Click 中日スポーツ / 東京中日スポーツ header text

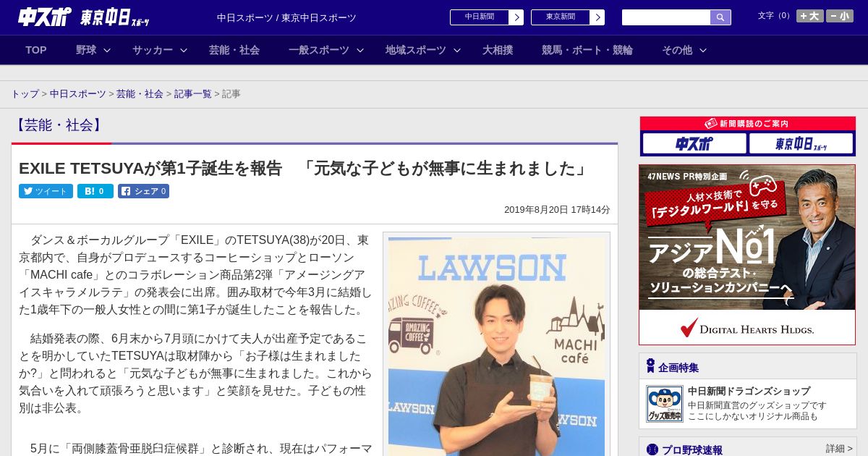[x=286, y=17]
